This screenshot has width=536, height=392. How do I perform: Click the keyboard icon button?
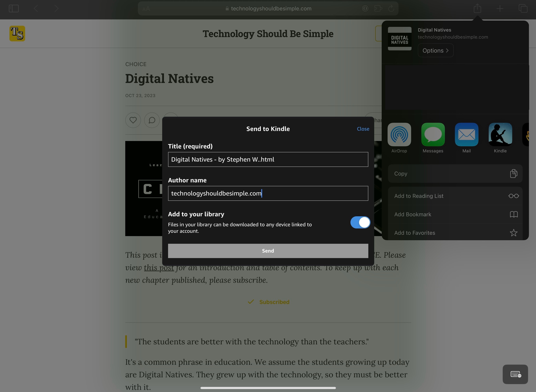coord(515,374)
